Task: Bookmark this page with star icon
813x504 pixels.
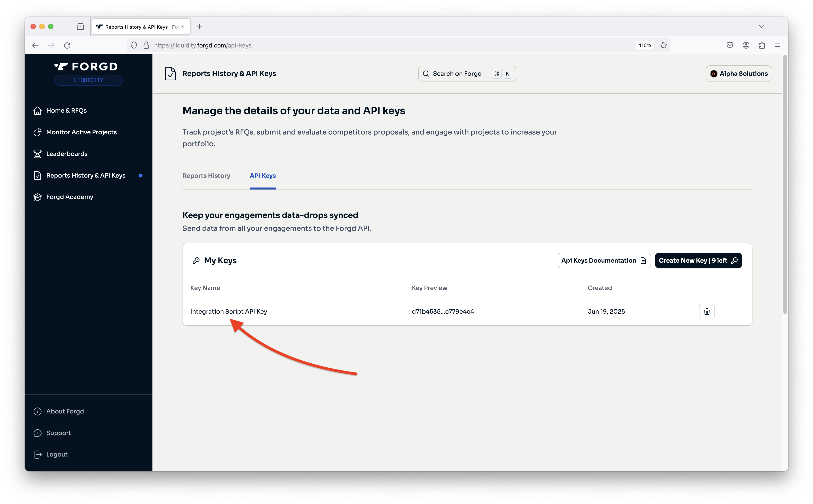Action: (x=663, y=45)
